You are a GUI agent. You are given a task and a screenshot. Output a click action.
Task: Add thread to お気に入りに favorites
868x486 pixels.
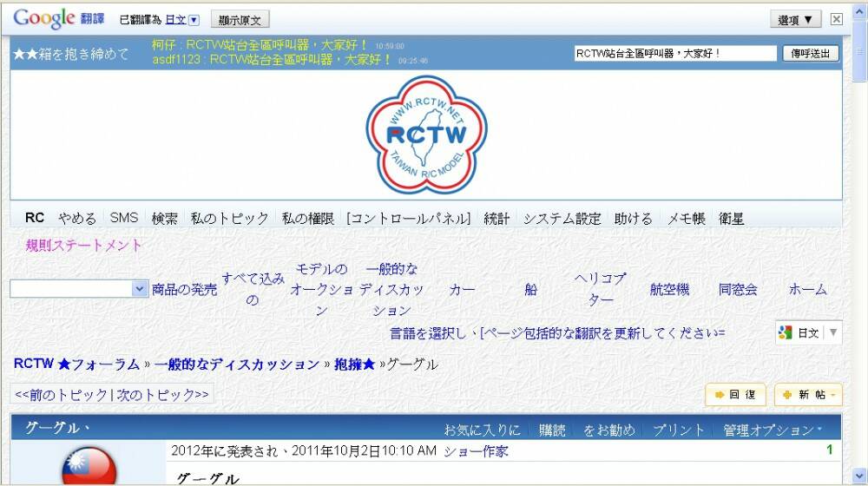(482, 430)
